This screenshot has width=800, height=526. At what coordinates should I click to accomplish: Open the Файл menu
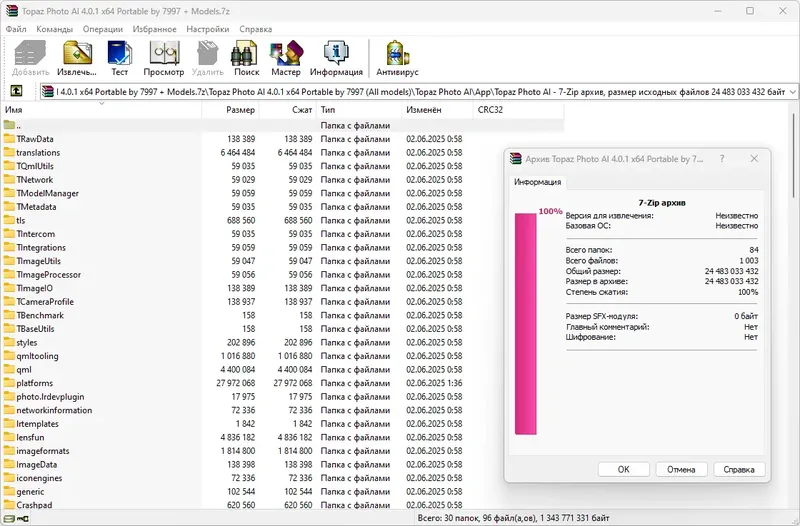tap(16, 29)
